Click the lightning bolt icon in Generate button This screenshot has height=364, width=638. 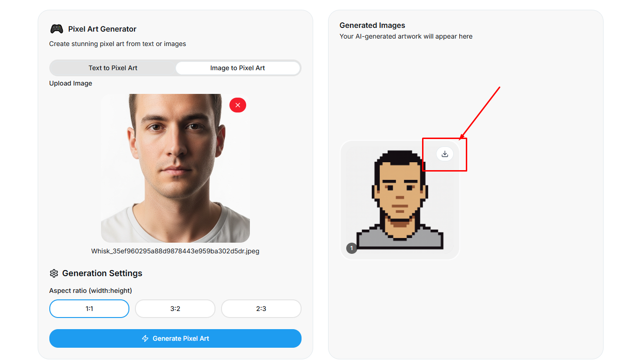tap(145, 338)
